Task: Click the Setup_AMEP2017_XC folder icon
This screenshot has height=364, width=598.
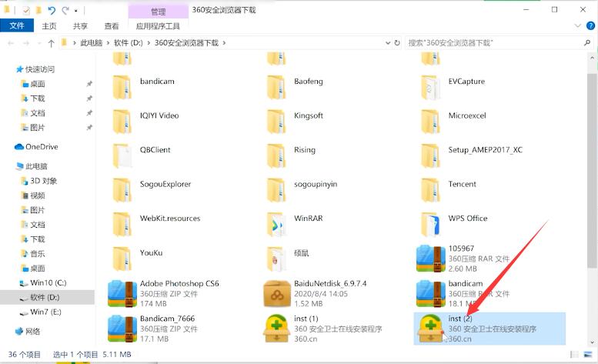Action: tap(430, 156)
